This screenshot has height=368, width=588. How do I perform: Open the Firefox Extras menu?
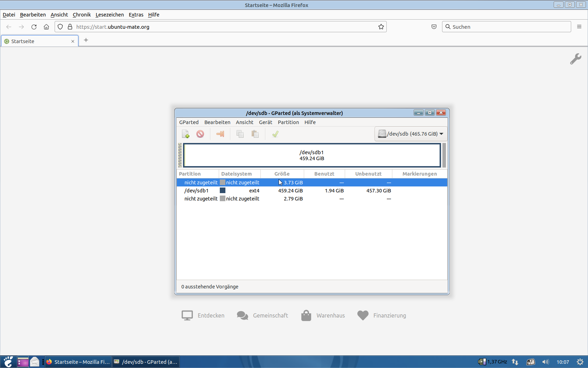[x=136, y=15]
